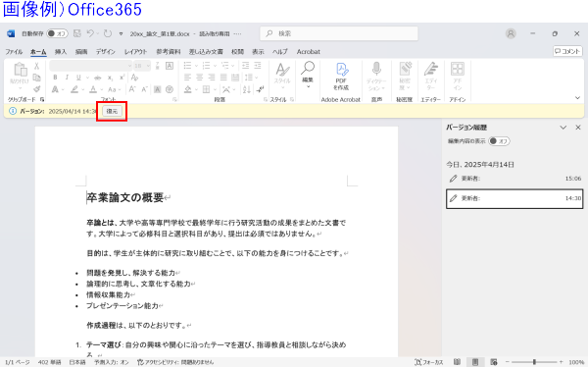Click the align left paragraph icon
588x367 pixels.
pos(187,78)
